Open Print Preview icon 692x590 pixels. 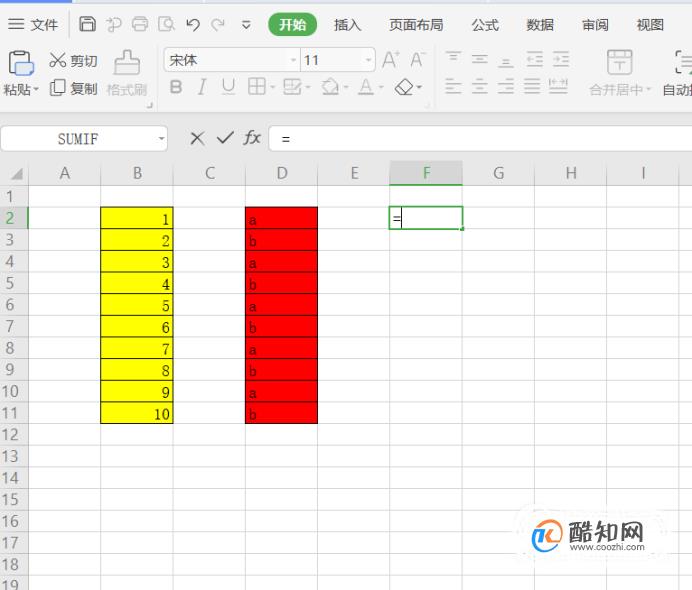point(166,24)
